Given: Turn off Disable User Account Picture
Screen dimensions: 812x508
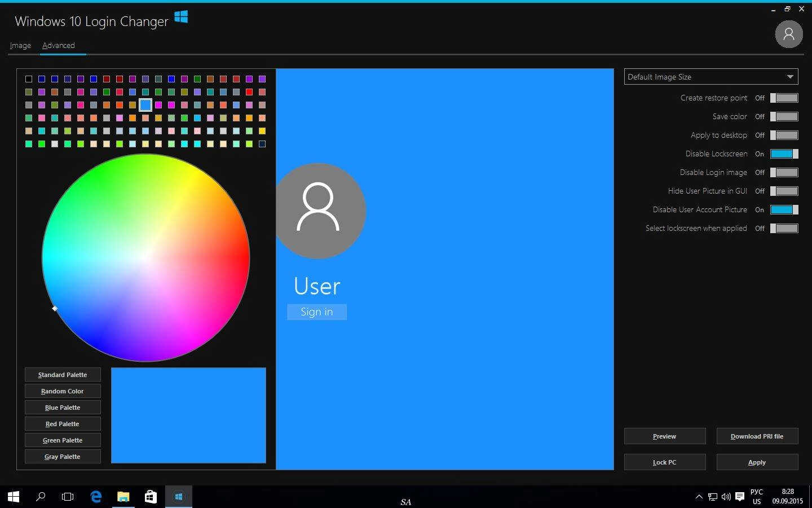Looking at the screenshot, I should (784, 209).
